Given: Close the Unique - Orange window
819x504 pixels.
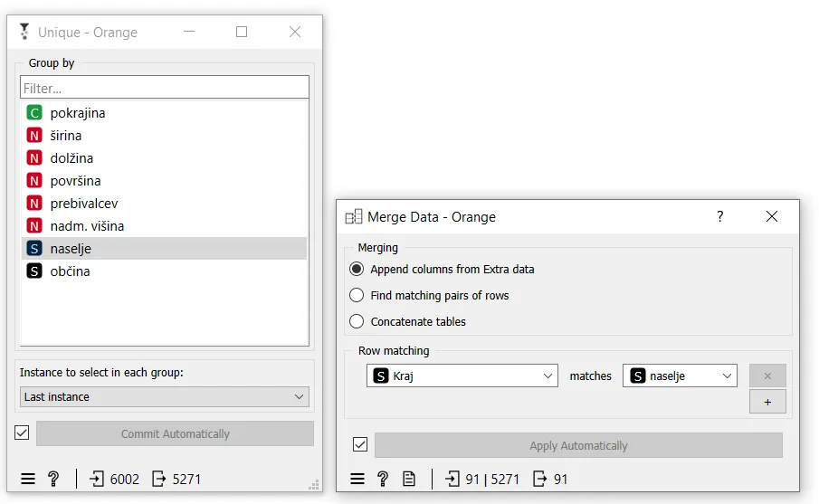Looking at the screenshot, I should (295, 32).
